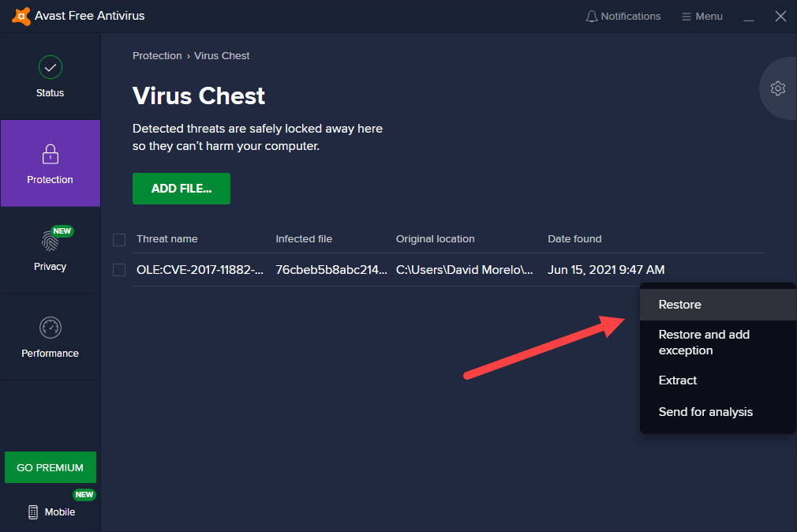797x532 pixels.
Task: Open the Mobile section label
Action: [x=60, y=512]
